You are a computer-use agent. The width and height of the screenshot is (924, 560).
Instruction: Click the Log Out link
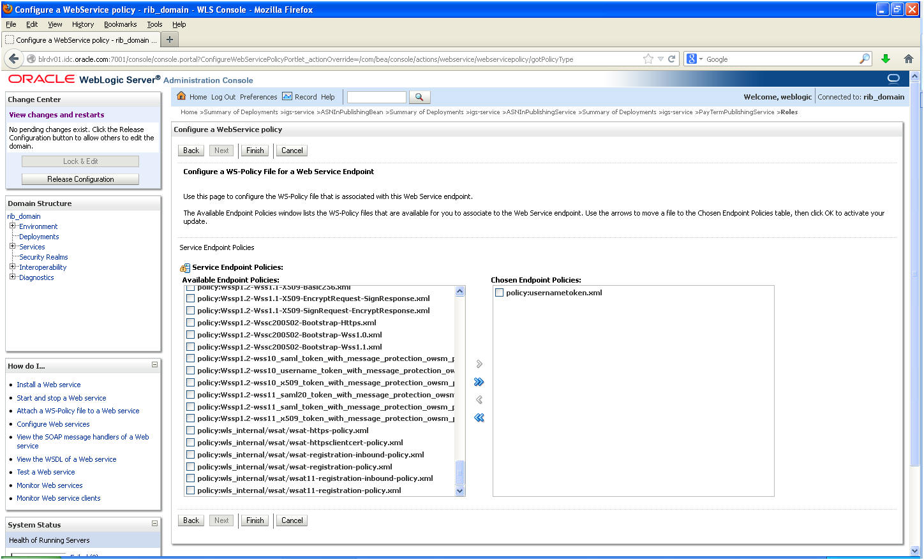pos(223,97)
